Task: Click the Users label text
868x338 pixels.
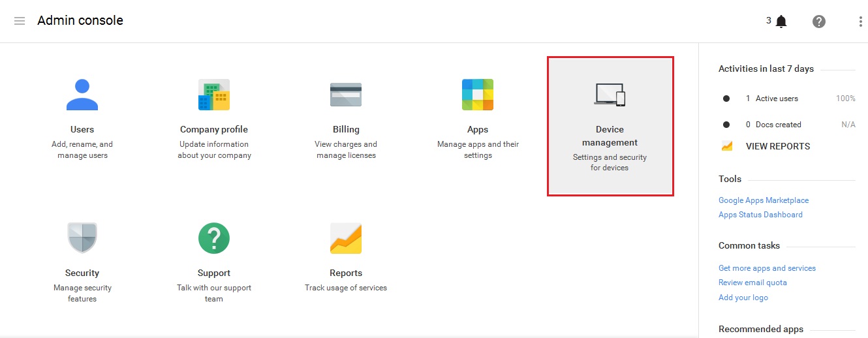Action: coord(82,129)
